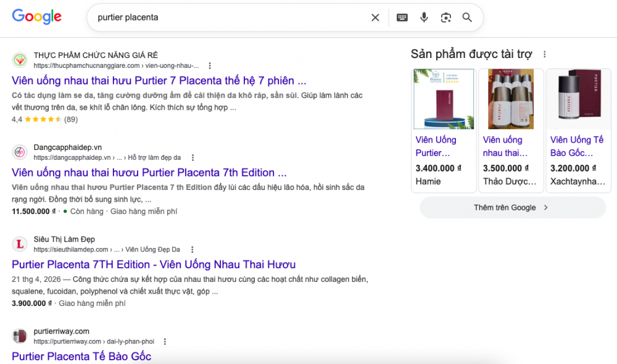Screen dimensions: 617x364
Task: Click Thêm trên Google button
Action: (x=513, y=207)
